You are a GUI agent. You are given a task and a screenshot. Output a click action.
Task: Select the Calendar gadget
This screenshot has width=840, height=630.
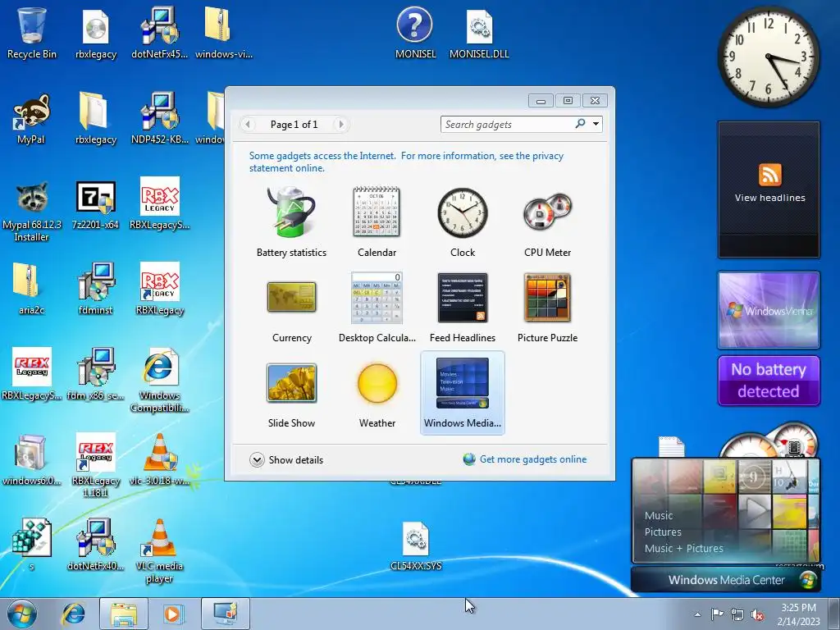[377, 221]
